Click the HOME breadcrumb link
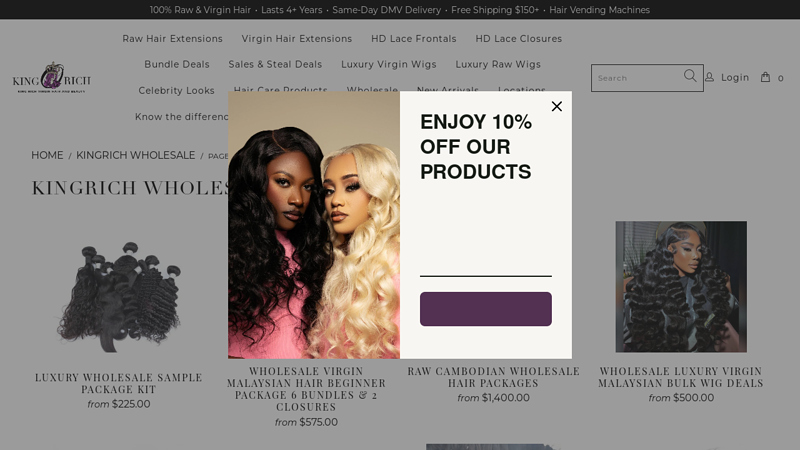 [47, 155]
